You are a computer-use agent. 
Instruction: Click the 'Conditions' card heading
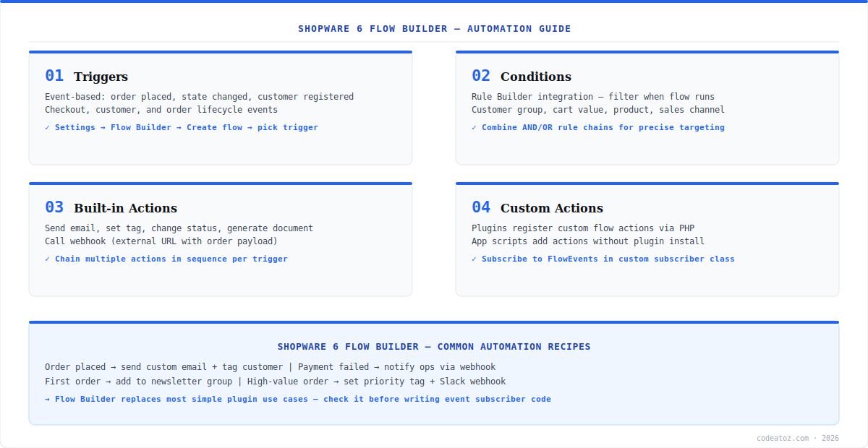[x=536, y=77]
